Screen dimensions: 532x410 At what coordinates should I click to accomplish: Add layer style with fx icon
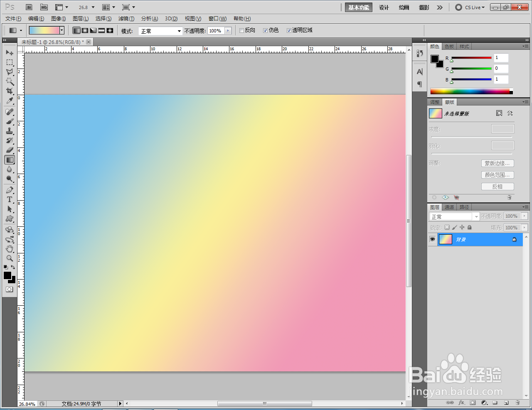click(461, 403)
